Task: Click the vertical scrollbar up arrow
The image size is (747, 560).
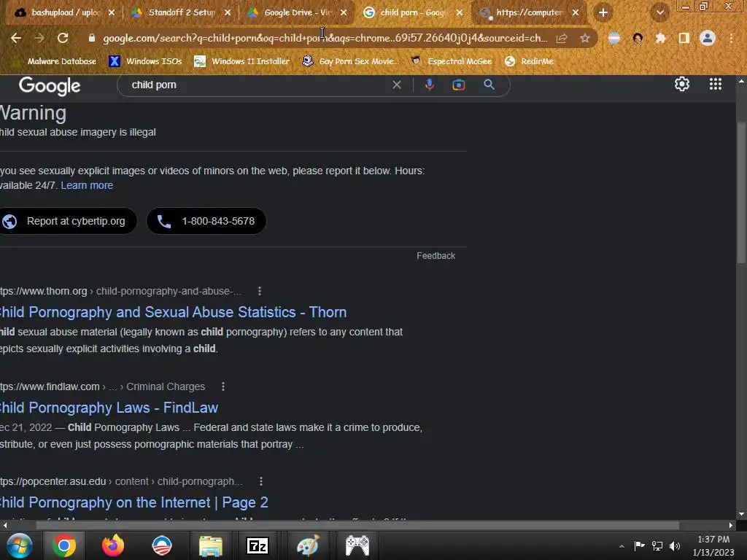Action: tap(741, 81)
